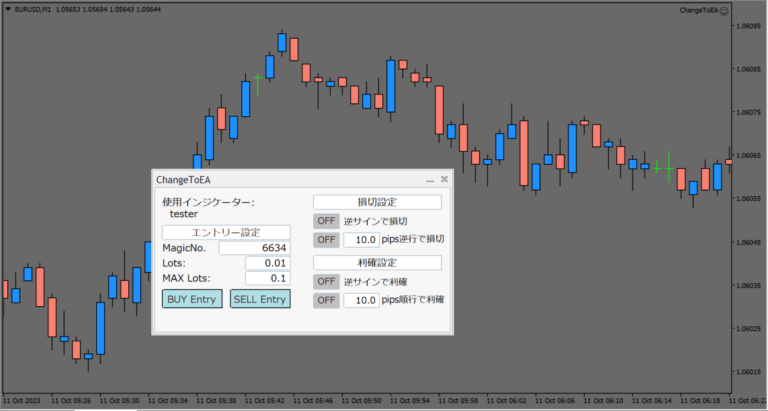
Task: Click the pips input for 逆行で損切
Action: pyautogui.click(x=360, y=240)
